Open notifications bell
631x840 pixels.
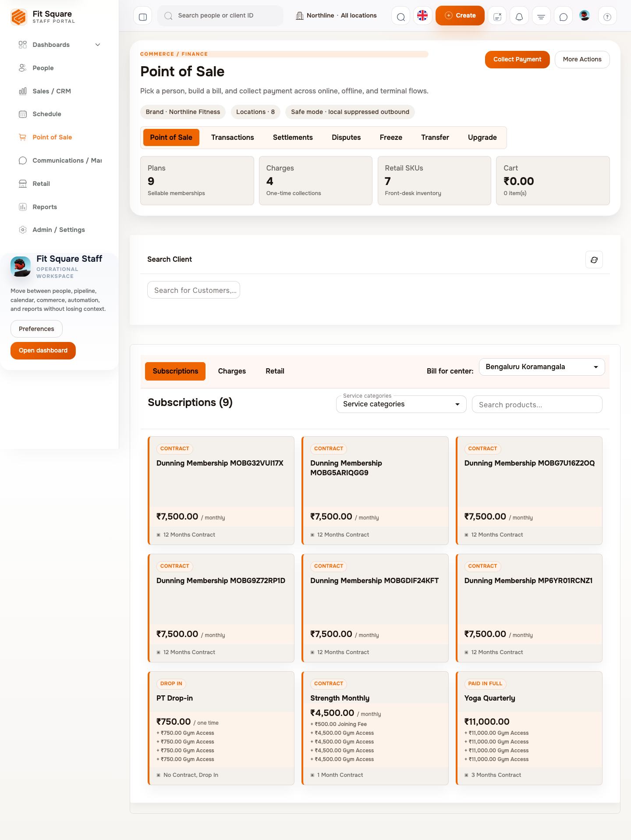tap(519, 16)
